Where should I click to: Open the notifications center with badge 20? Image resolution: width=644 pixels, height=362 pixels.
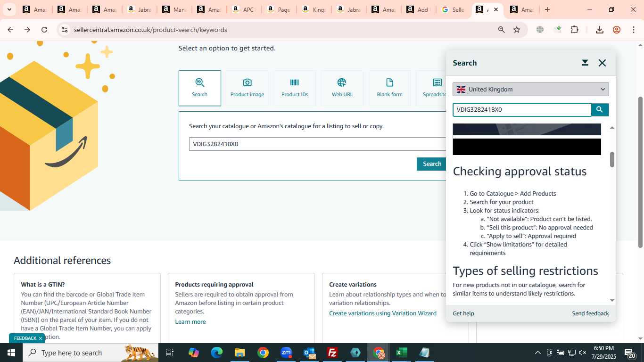(630, 353)
